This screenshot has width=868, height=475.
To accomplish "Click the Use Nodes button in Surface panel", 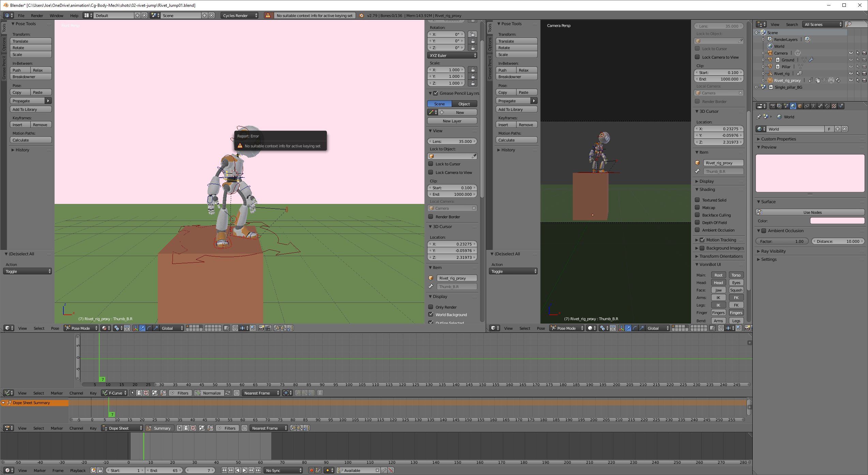I will [812, 212].
